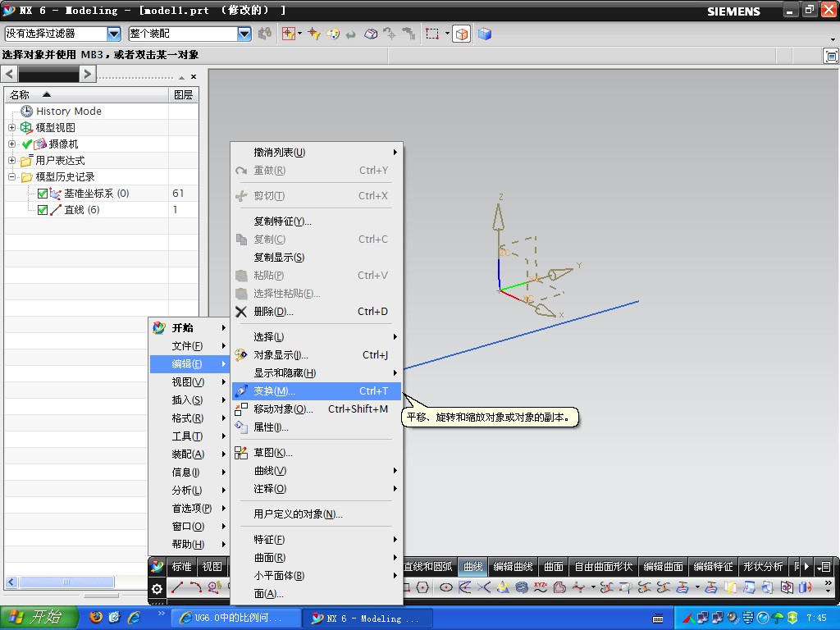Image resolution: width=840 pixels, height=630 pixels.
Task: Click the Line curve tool icon
Action: (177, 587)
